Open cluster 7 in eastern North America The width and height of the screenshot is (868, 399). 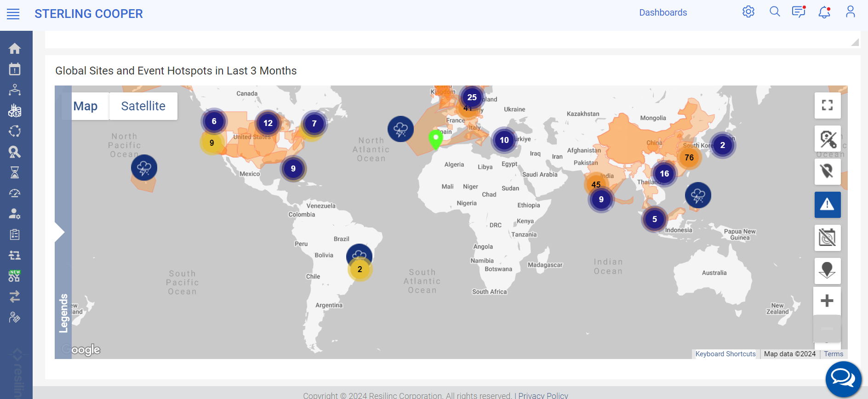click(314, 123)
